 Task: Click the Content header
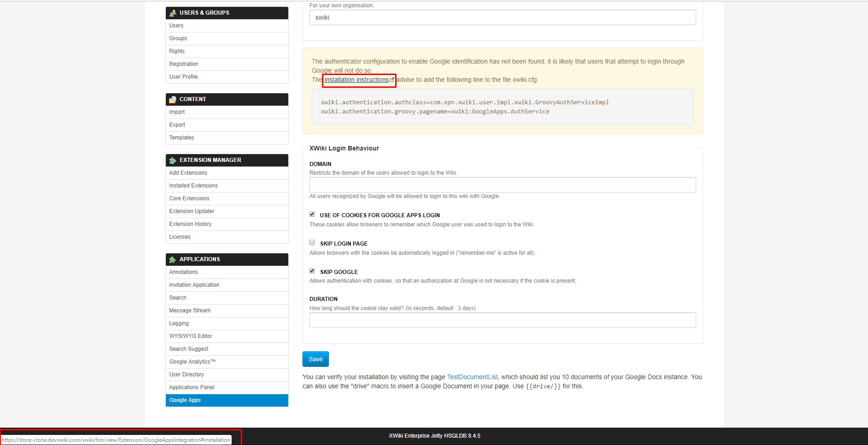[x=227, y=99]
